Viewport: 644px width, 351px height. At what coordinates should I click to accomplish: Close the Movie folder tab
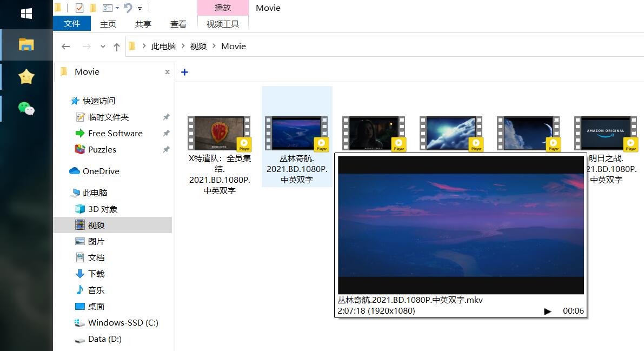point(167,72)
